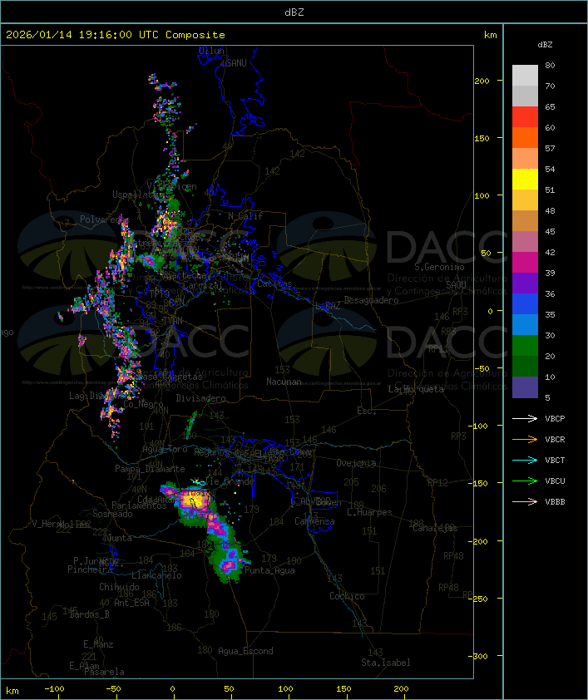Click the Polvaredas label on the map

coord(104,219)
